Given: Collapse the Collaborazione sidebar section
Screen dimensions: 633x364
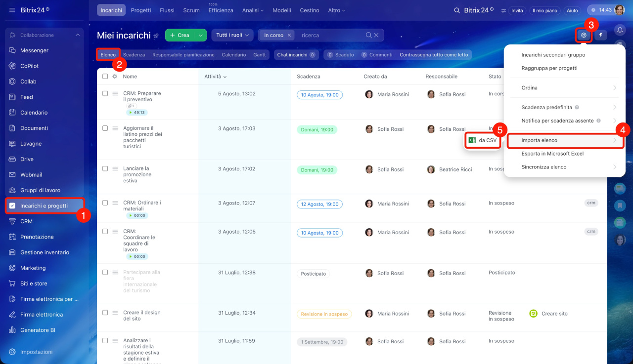Looking at the screenshot, I should pos(77,35).
